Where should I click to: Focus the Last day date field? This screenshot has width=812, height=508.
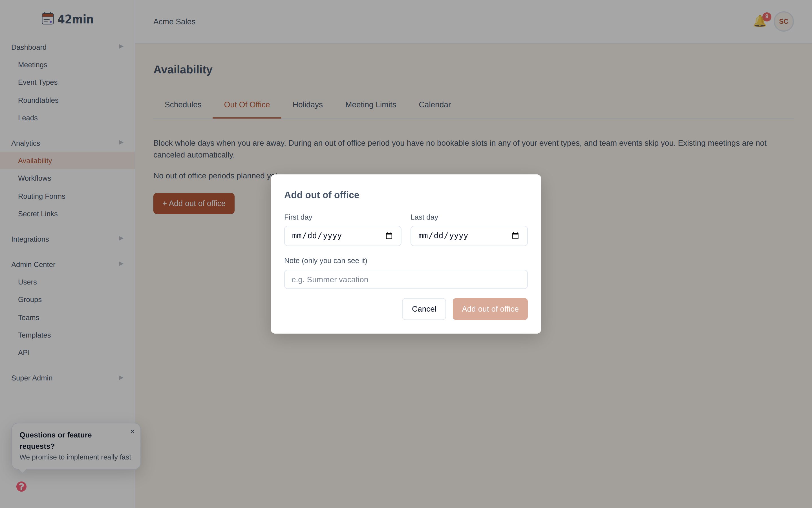tap(469, 236)
